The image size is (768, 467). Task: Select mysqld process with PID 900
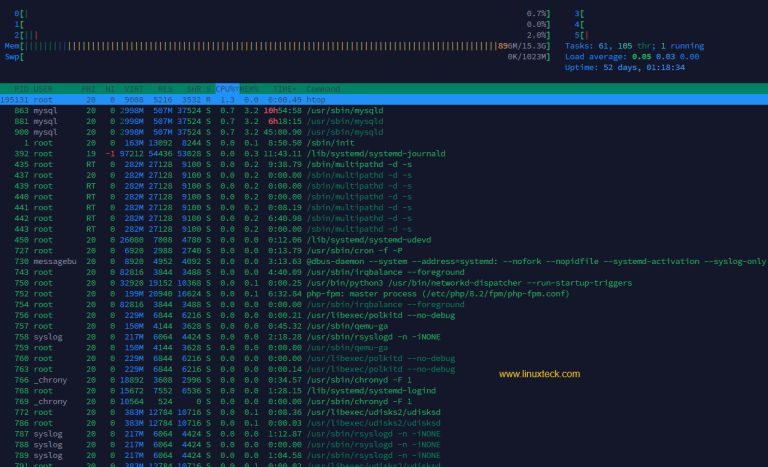coord(384,132)
